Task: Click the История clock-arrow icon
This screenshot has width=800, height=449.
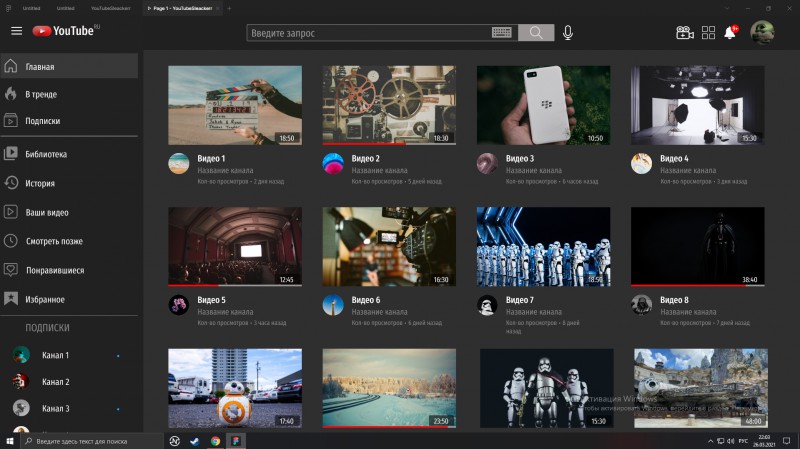Action: coord(11,183)
